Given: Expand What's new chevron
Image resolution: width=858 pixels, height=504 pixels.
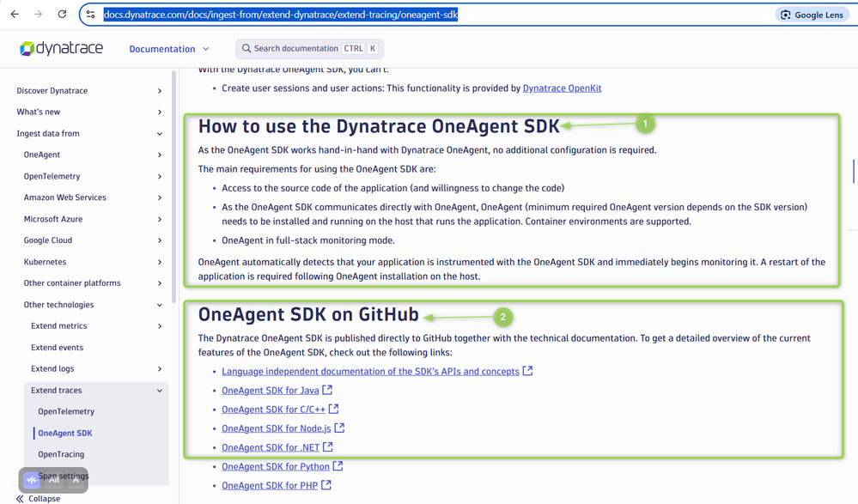Looking at the screenshot, I should 160,112.
